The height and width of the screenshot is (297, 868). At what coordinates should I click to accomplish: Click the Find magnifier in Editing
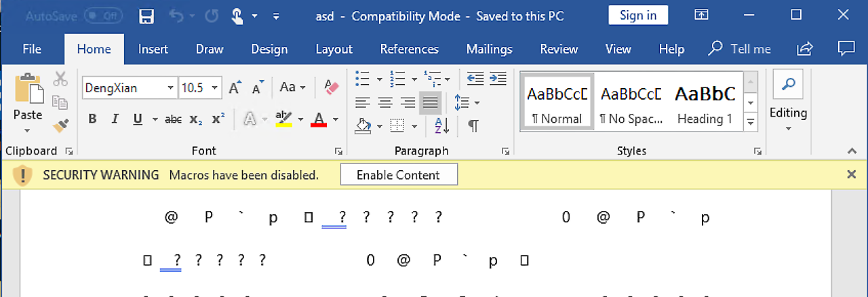coord(788,84)
